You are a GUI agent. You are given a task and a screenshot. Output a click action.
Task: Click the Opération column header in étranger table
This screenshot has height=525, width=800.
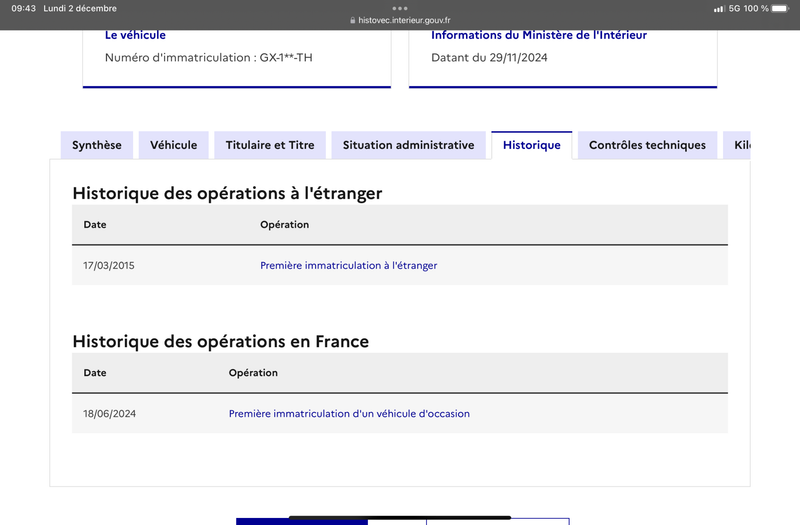click(x=285, y=225)
